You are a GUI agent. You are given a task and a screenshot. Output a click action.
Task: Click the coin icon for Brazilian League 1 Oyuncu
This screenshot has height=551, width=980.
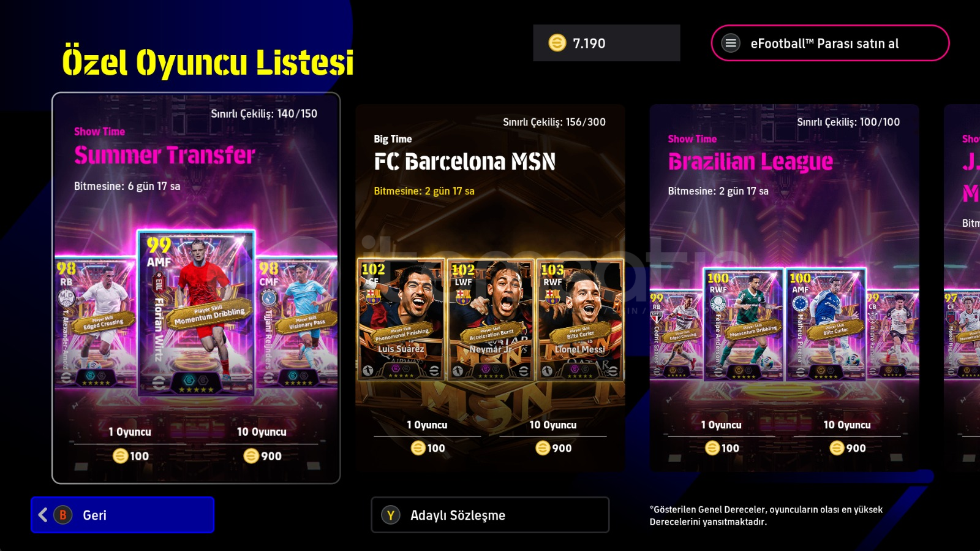[x=712, y=448]
